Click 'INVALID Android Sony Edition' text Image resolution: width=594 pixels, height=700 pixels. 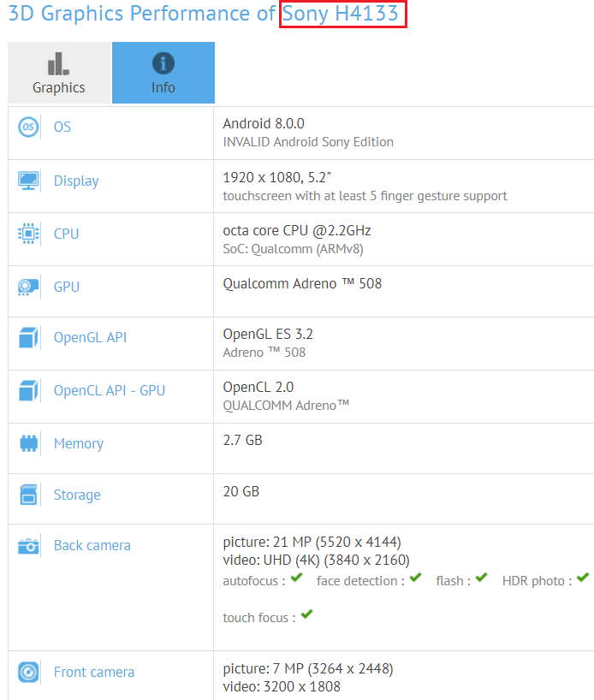(x=308, y=142)
